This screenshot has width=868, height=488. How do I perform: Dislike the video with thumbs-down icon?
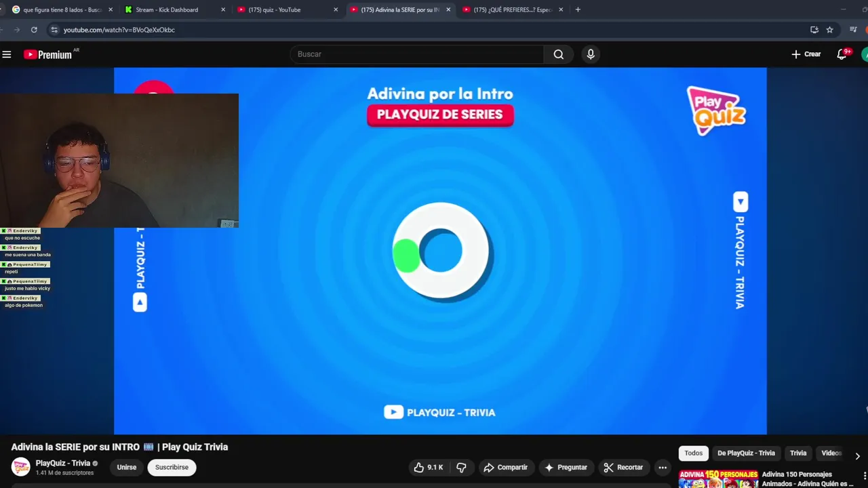(x=462, y=467)
